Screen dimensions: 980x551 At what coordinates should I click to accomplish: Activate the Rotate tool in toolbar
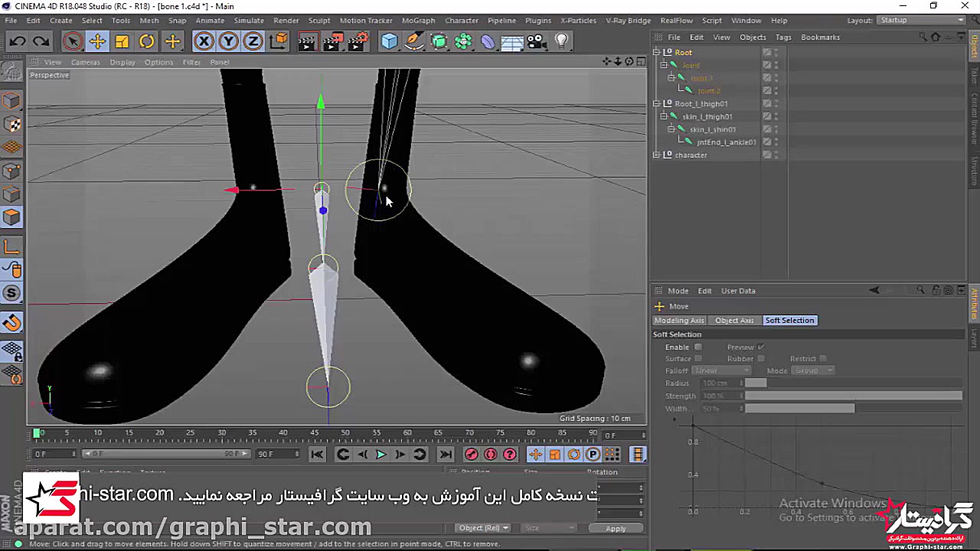(146, 41)
